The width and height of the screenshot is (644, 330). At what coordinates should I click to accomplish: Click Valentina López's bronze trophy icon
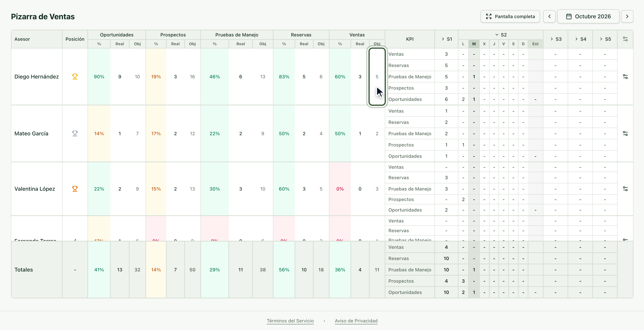[x=75, y=189]
